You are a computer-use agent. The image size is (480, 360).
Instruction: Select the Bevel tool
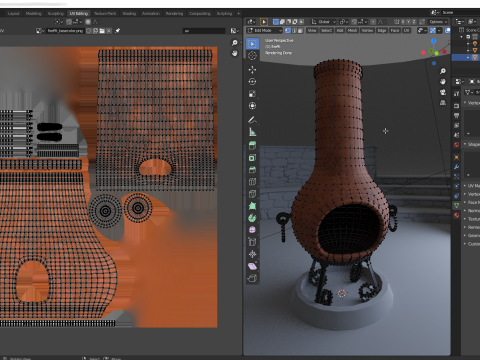coord(252,170)
